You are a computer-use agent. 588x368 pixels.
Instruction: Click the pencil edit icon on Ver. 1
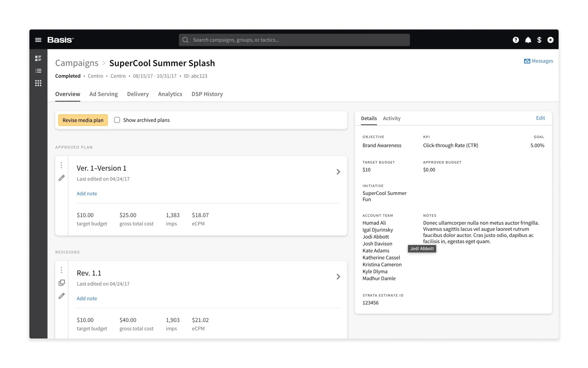(x=62, y=178)
